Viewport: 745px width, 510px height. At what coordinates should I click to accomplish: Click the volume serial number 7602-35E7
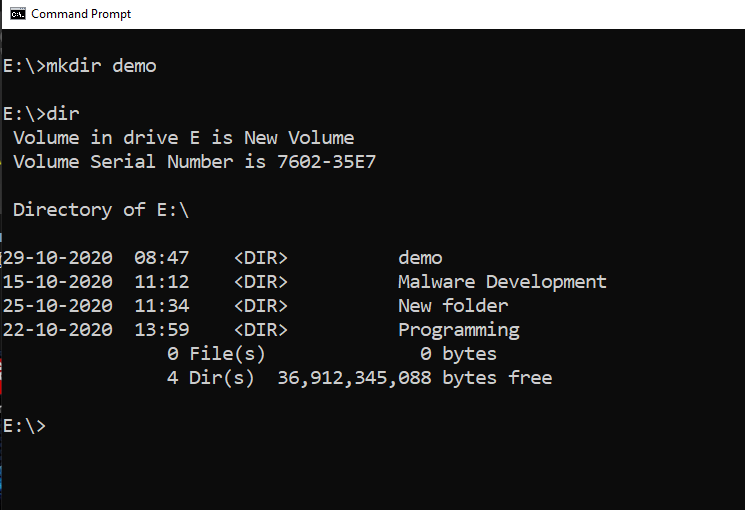click(326, 162)
